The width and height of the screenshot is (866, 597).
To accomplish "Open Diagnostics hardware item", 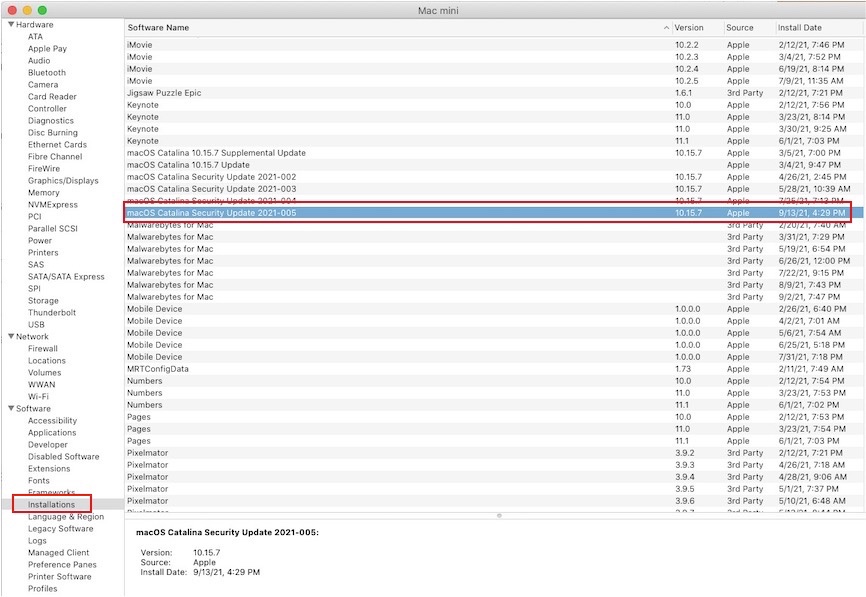I will [x=51, y=120].
